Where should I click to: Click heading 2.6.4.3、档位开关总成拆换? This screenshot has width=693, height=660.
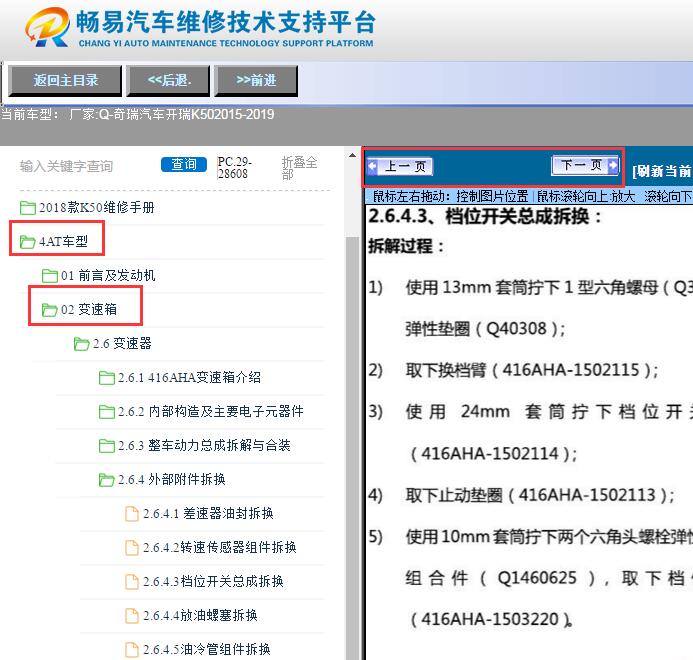click(485, 217)
